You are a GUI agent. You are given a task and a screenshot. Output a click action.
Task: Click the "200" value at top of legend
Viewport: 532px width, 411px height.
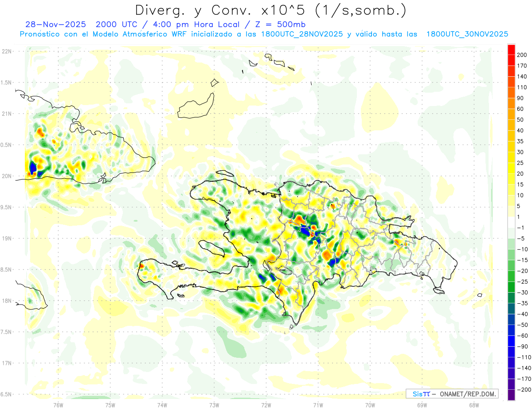523,55
